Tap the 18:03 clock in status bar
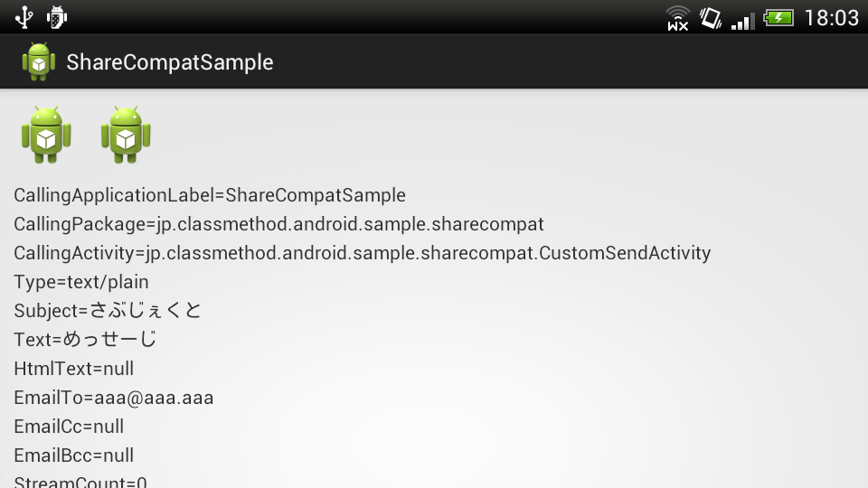 click(830, 17)
